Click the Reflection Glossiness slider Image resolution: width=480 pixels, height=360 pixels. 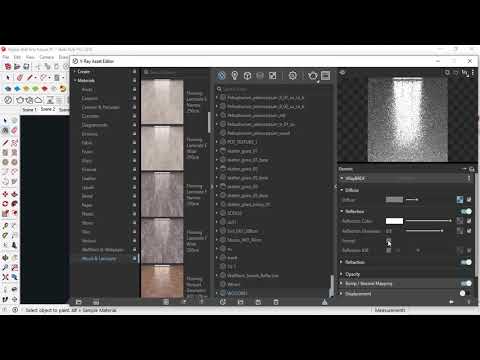point(424,231)
